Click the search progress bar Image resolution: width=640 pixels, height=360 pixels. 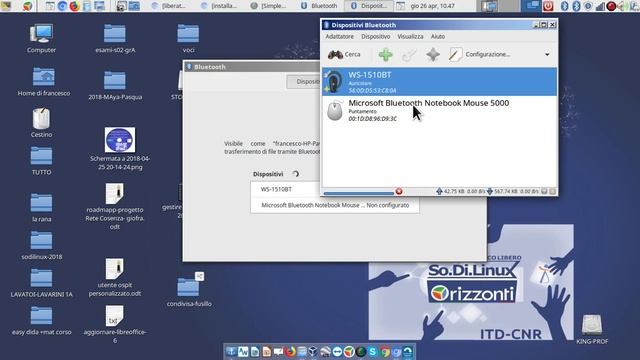pos(358,193)
